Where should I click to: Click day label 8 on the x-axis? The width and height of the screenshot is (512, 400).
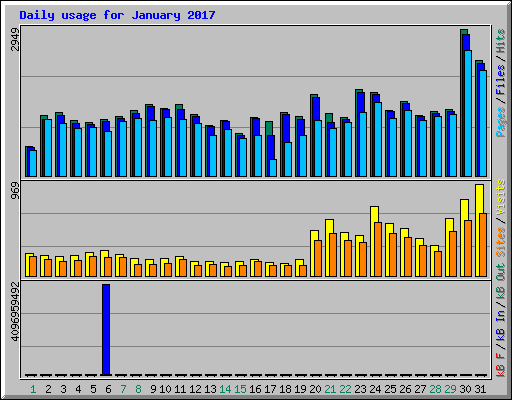(x=138, y=389)
